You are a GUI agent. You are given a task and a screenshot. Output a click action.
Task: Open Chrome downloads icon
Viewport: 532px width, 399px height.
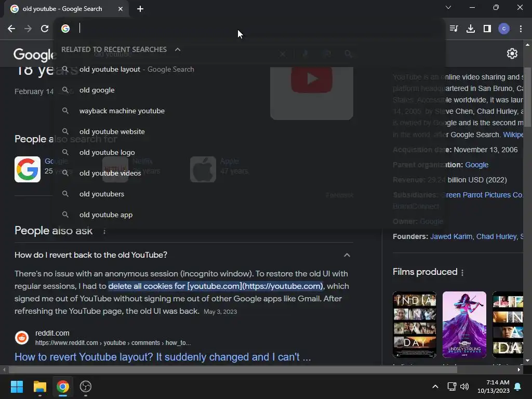[x=471, y=29]
